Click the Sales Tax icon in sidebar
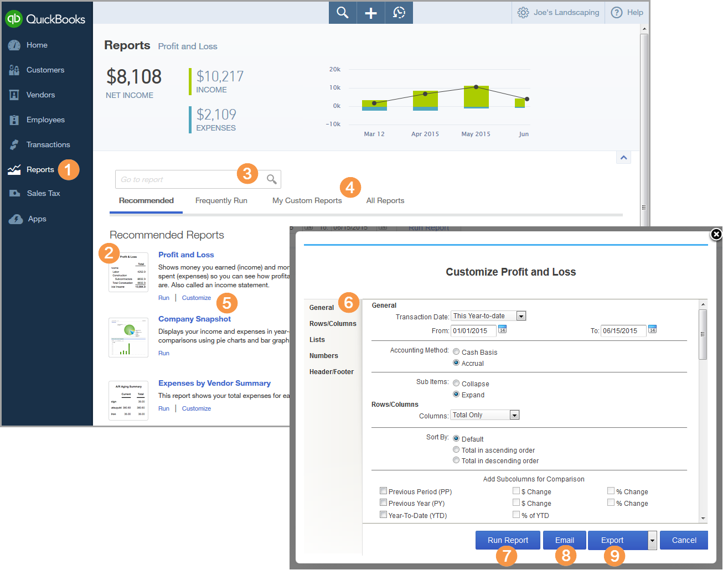The image size is (728, 575). [x=14, y=194]
